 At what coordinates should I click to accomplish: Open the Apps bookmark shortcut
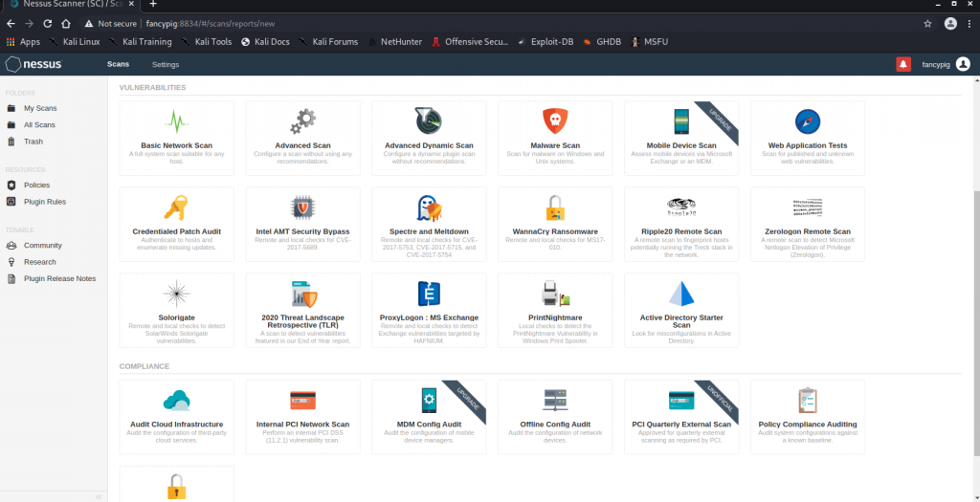tap(23, 42)
